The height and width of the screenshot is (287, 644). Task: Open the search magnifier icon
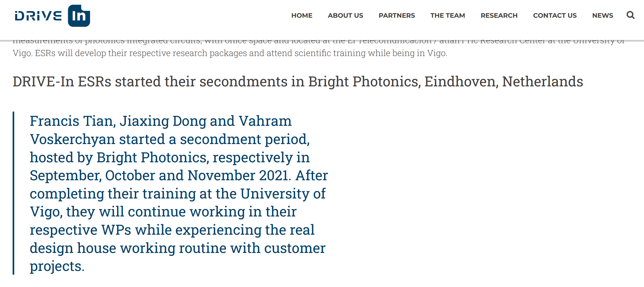pyautogui.click(x=630, y=15)
